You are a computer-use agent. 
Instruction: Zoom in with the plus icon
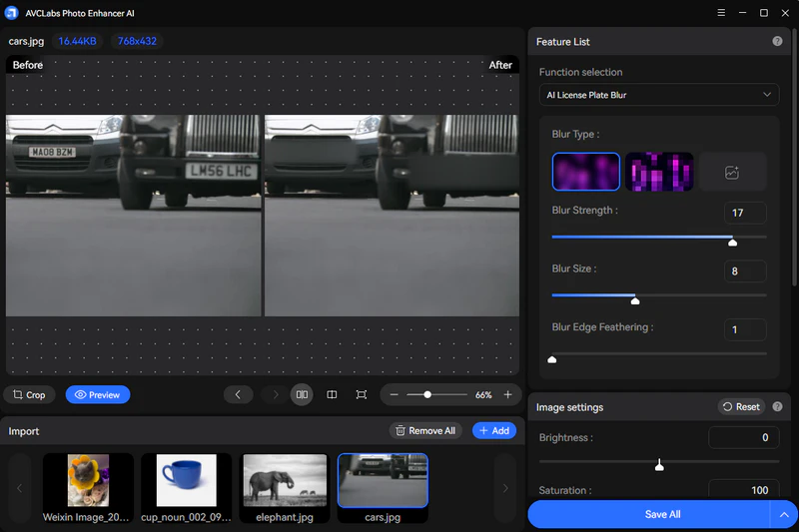point(508,394)
